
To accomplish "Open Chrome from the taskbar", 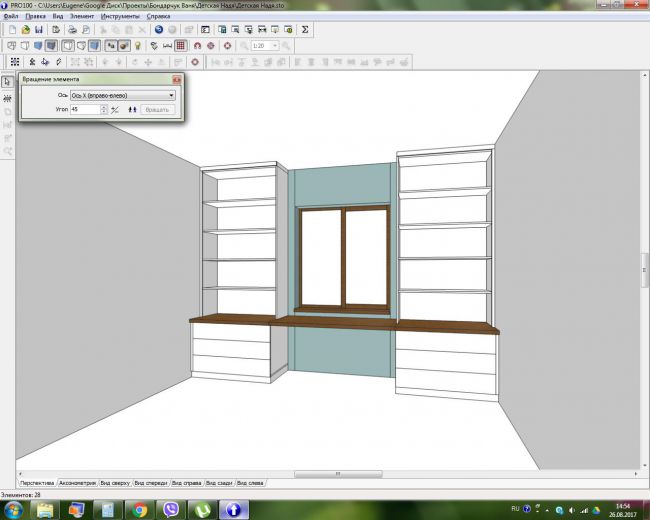I will [x=138, y=509].
